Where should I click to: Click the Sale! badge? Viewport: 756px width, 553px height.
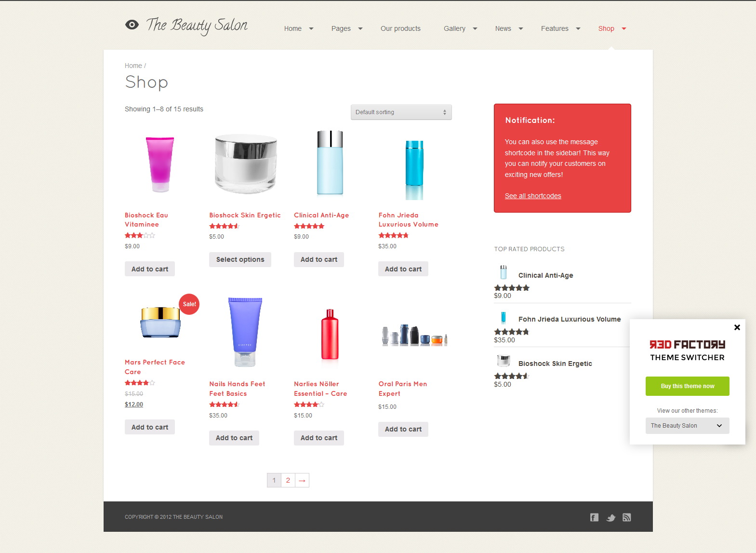189,304
